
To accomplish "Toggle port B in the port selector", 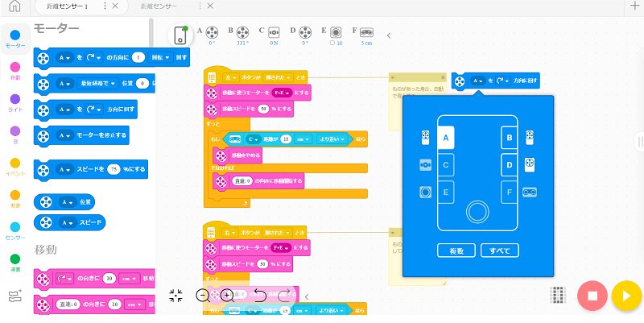I will point(510,138).
